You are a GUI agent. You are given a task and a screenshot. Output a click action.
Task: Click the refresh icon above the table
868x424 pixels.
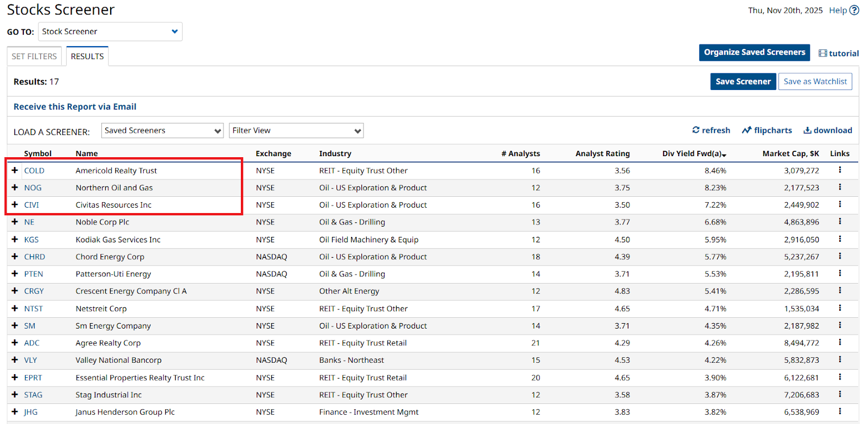point(696,130)
